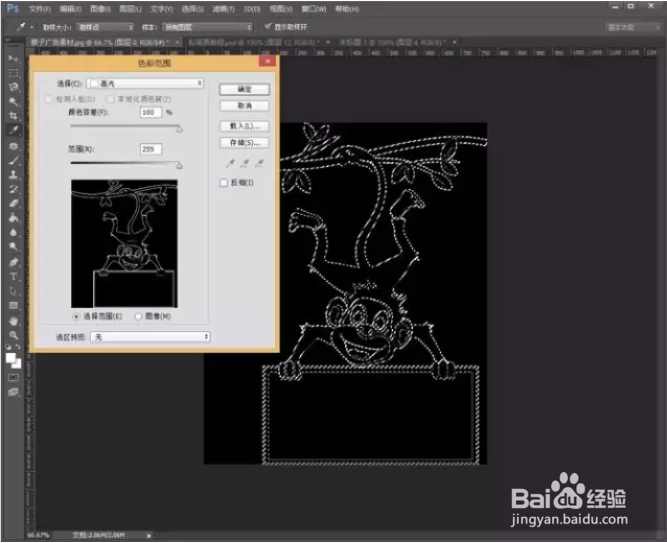
Task: Pick the eyedropper sampler in Color Range dialog
Action: point(231,163)
